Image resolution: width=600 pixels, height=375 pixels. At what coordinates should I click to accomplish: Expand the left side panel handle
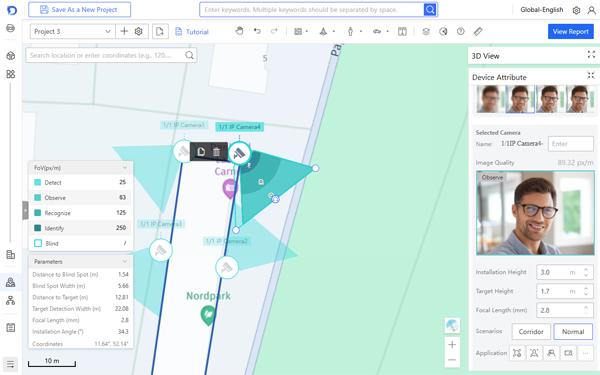25,210
